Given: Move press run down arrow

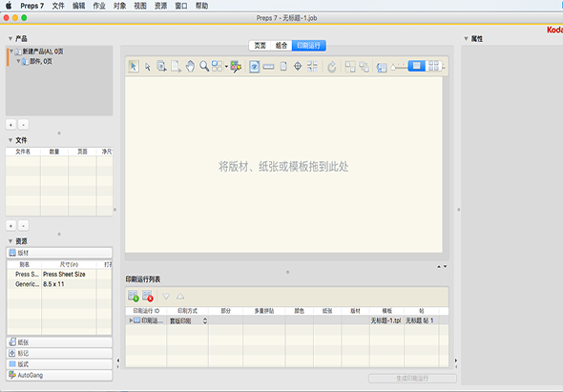Looking at the screenshot, I should tap(166, 297).
